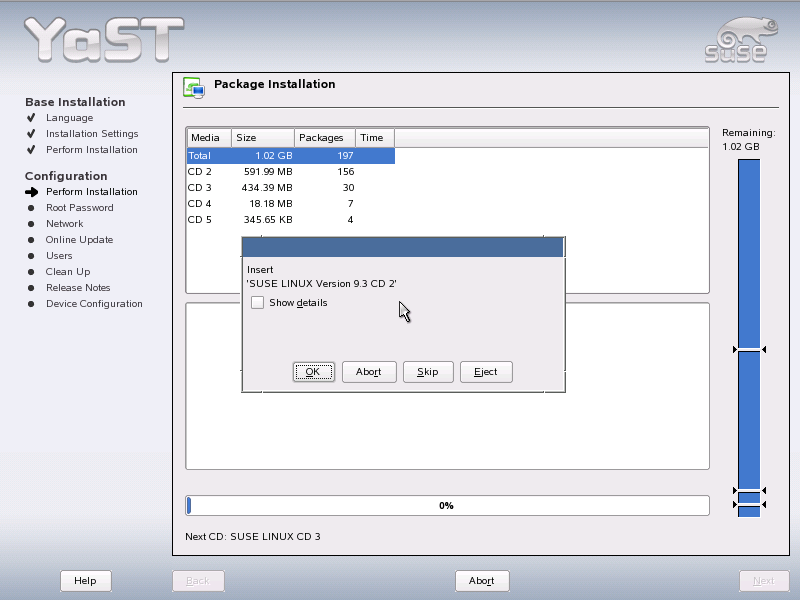This screenshot has width=800, height=600.
Task: Click the Remaining: 1.02 GB label
Action: [748, 140]
